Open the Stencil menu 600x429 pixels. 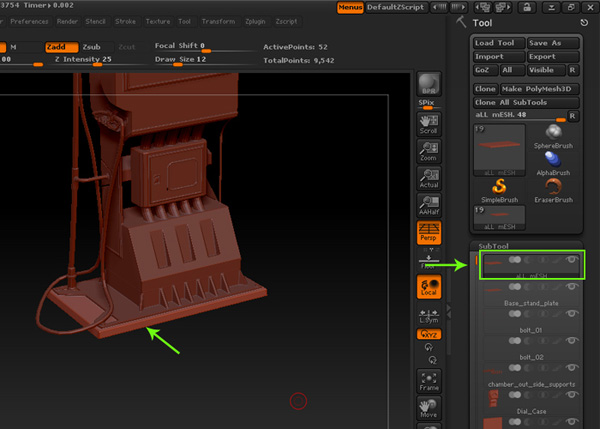tap(95, 21)
